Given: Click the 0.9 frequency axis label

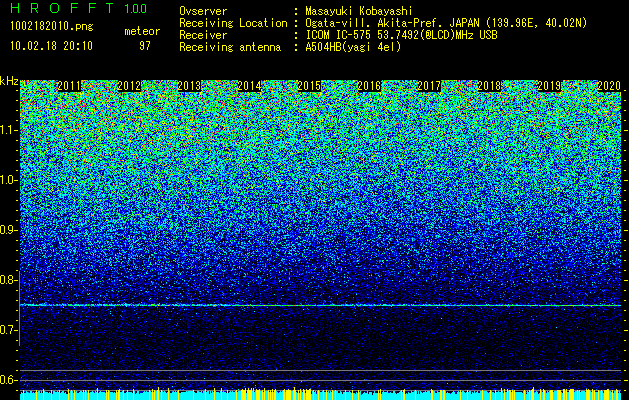Looking at the screenshot, I should click(8, 230).
